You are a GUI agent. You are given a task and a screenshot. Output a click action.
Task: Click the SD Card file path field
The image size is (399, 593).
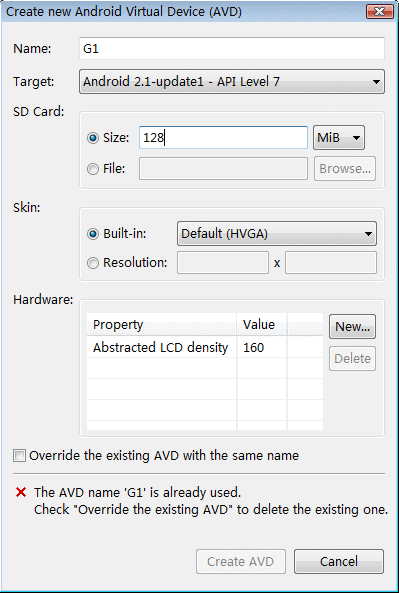223,169
